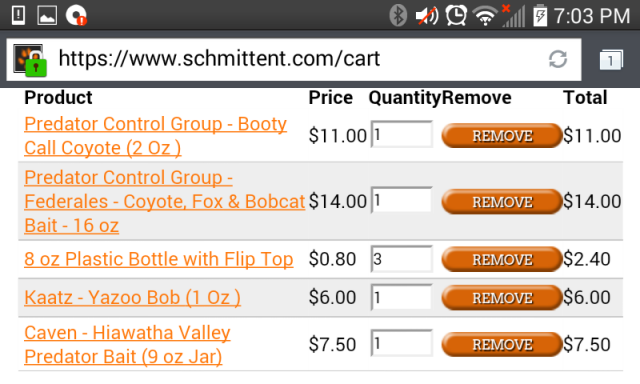
Task: Open the browser tabs switcher icon
Action: tap(611, 60)
